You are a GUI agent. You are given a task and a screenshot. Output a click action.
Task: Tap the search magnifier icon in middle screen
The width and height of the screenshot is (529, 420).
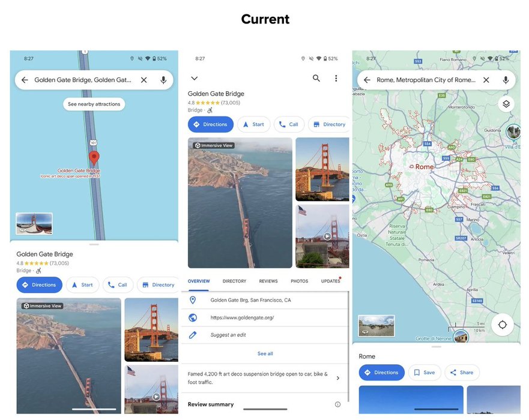click(x=316, y=78)
